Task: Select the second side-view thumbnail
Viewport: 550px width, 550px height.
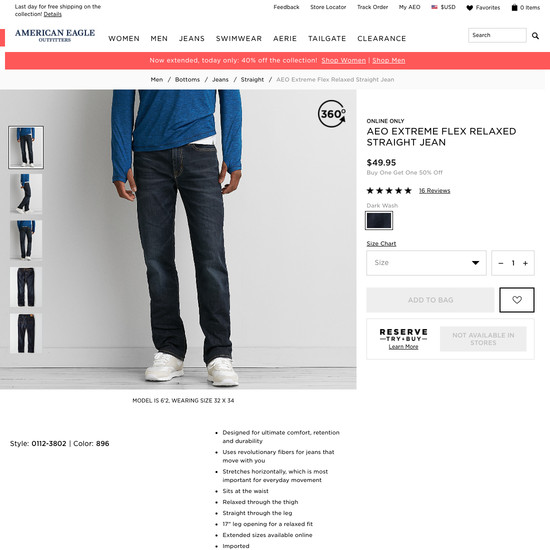Action: click(x=26, y=194)
